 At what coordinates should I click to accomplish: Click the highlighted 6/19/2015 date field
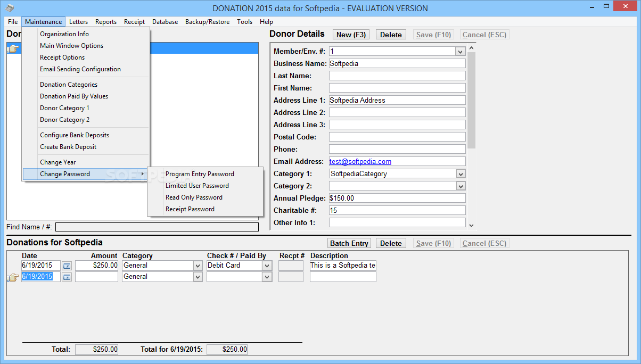[x=41, y=277]
